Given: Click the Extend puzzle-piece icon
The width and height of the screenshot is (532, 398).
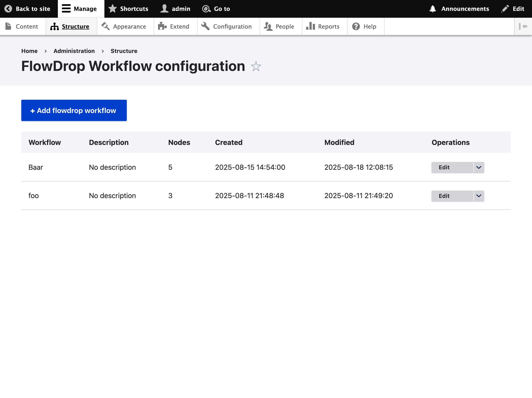Looking at the screenshot, I should click(162, 26).
